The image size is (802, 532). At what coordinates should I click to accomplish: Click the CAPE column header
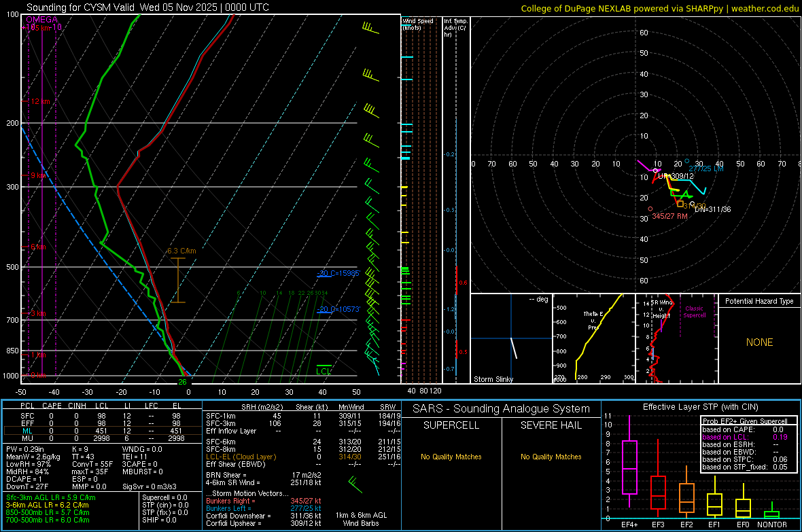tap(52, 406)
